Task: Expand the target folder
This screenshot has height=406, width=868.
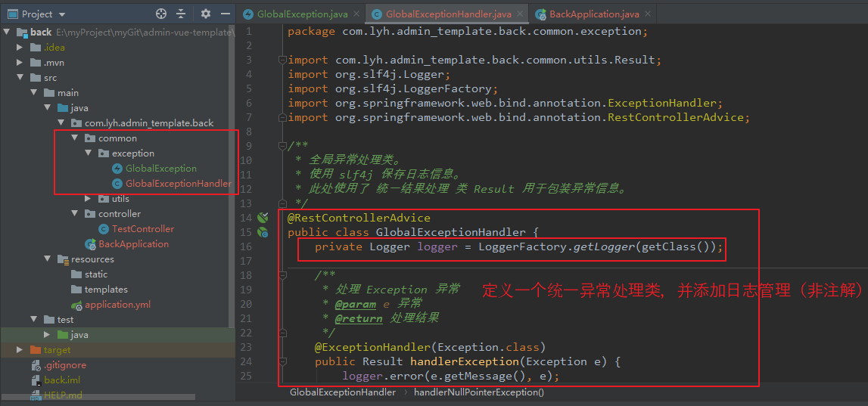Action: click(x=20, y=349)
